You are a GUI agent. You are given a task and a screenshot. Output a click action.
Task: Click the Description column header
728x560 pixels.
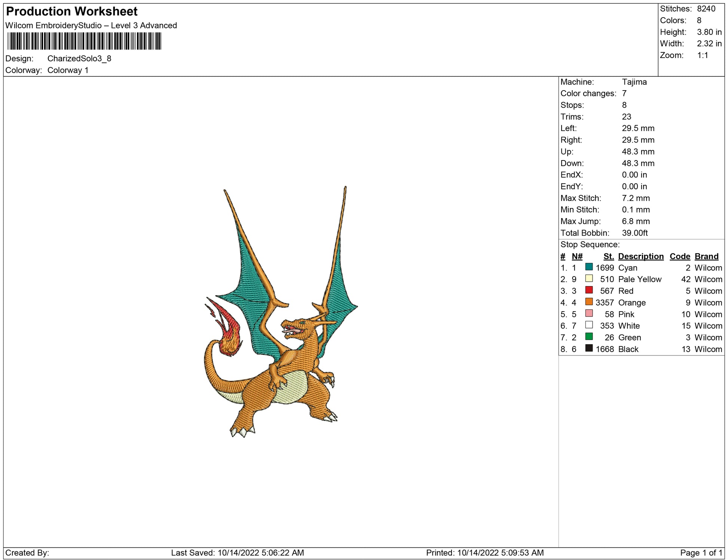point(640,256)
